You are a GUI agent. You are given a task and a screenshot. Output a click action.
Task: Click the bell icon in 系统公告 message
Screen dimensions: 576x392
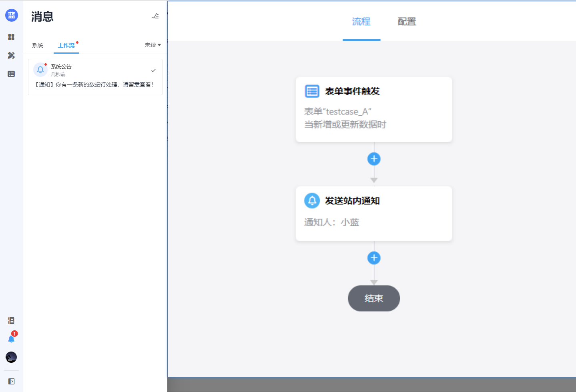(x=40, y=70)
